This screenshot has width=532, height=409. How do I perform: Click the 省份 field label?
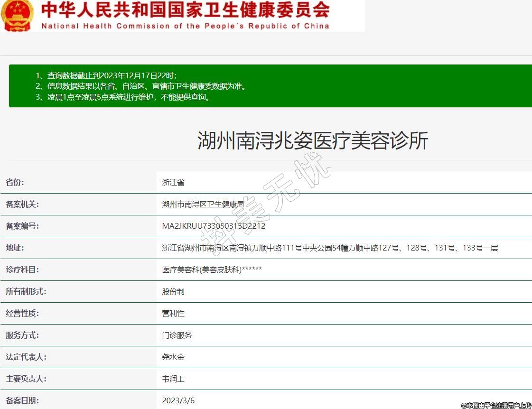pos(15,182)
